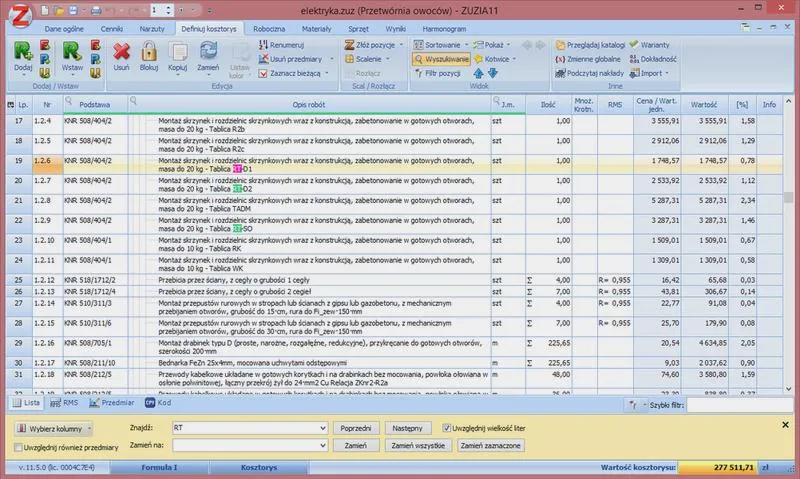Click Usuń przedmiary in the ribbon

(x=290, y=59)
